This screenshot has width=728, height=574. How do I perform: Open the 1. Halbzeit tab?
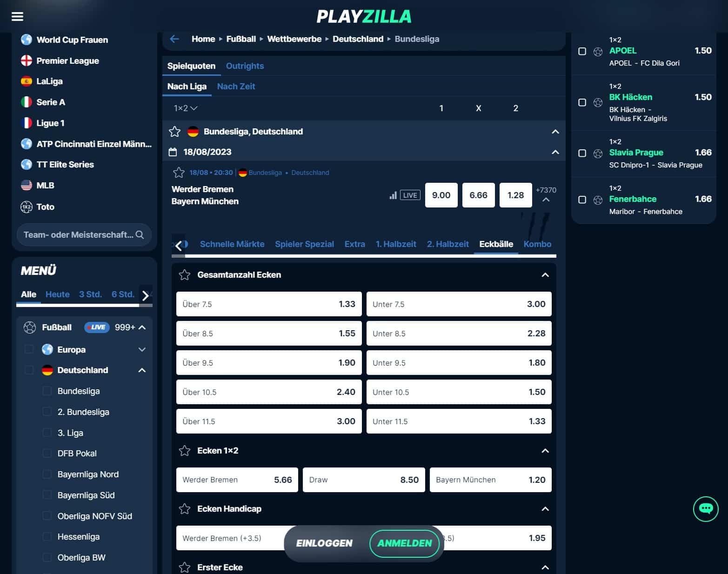396,244
